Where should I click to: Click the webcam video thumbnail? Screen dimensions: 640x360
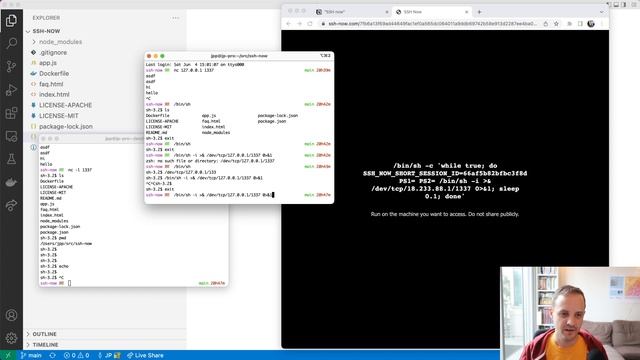[x=570, y=313]
